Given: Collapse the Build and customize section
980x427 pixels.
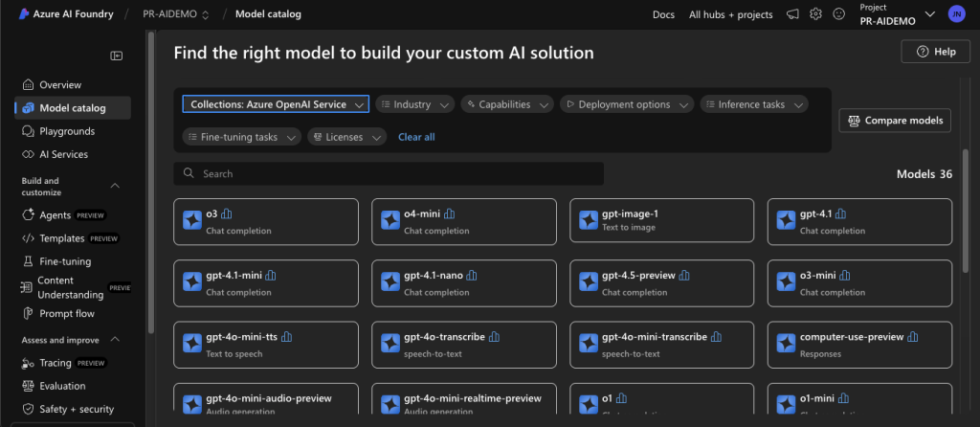Looking at the screenshot, I should click(x=115, y=186).
